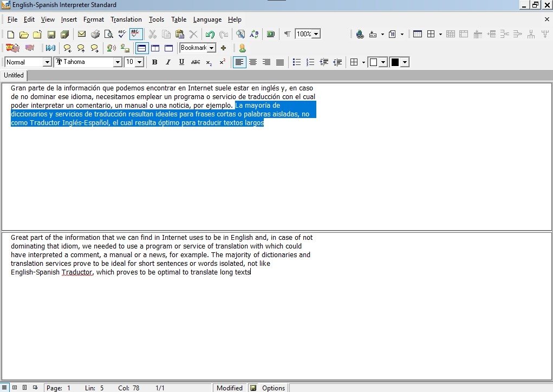Expand the page number field dropdown arrow

click(402, 34)
